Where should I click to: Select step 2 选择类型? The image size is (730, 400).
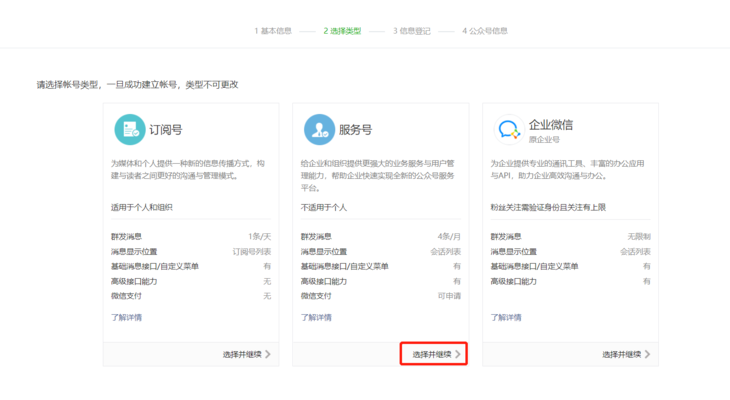point(342,31)
